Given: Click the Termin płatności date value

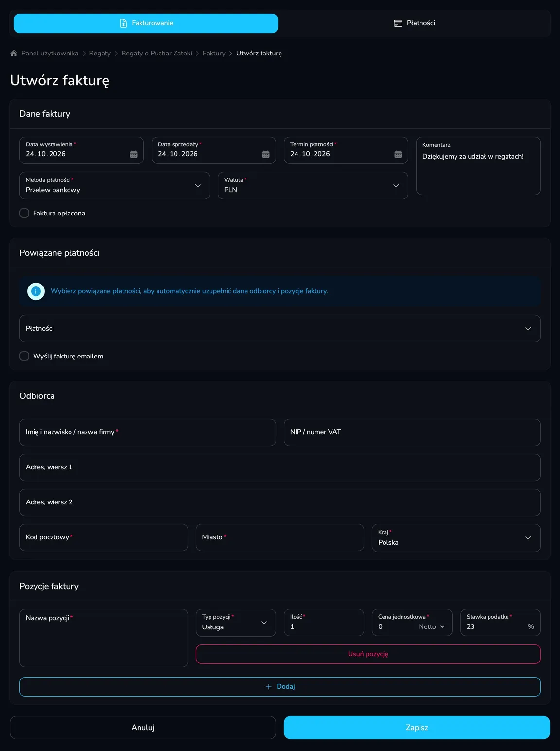Looking at the screenshot, I should tap(310, 154).
